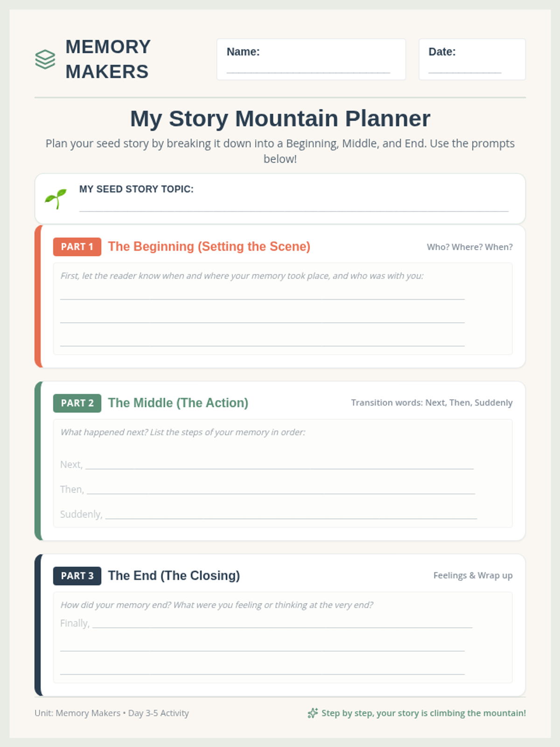Click the line after 'Suddenly,'

[291, 514]
